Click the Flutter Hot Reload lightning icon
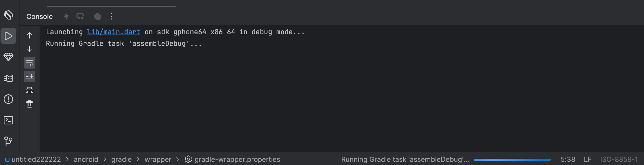644x165 pixels. point(66,16)
